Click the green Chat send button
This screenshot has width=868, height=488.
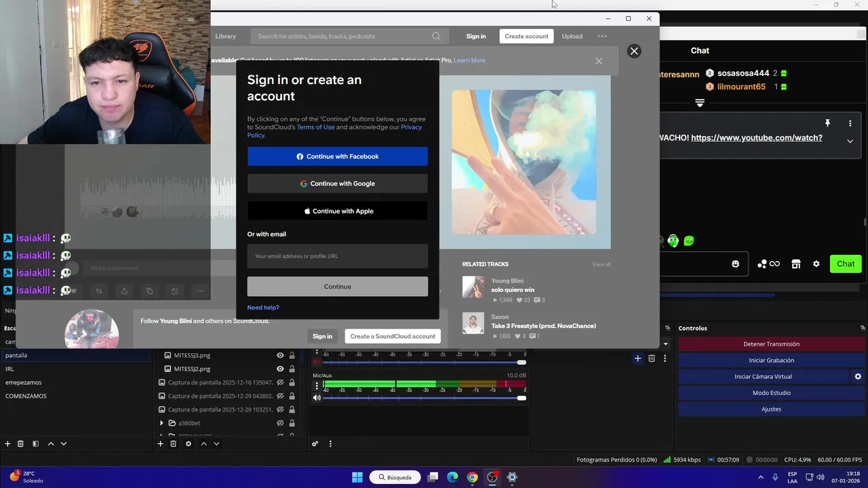click(846, 264)
